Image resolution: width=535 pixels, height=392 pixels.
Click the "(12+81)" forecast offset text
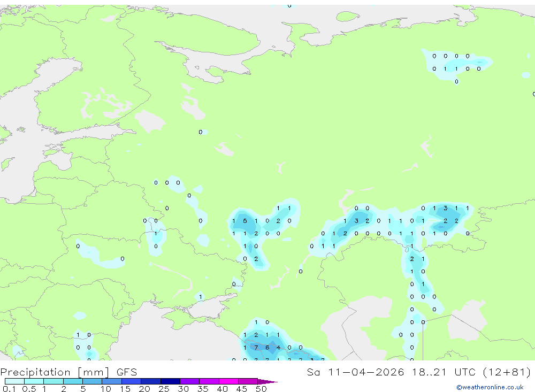507,372
